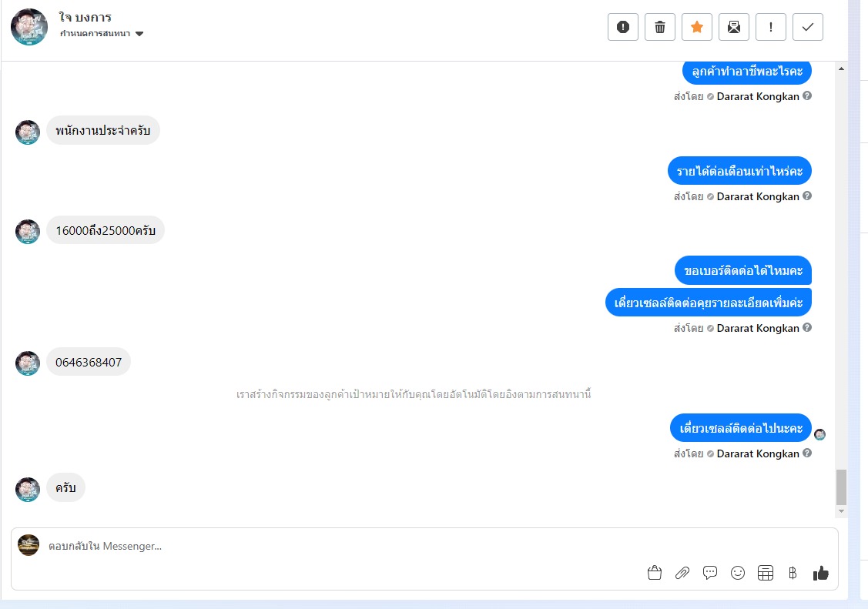
Task: Open contact profile picture in header
Action: [x=29, y=26]
